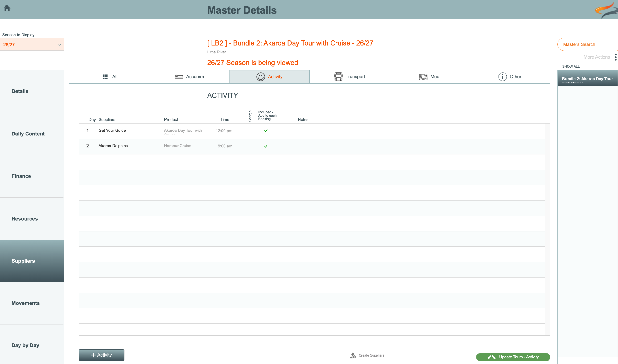
Task: Switch to the Other tab
Action: click(510, 77)
